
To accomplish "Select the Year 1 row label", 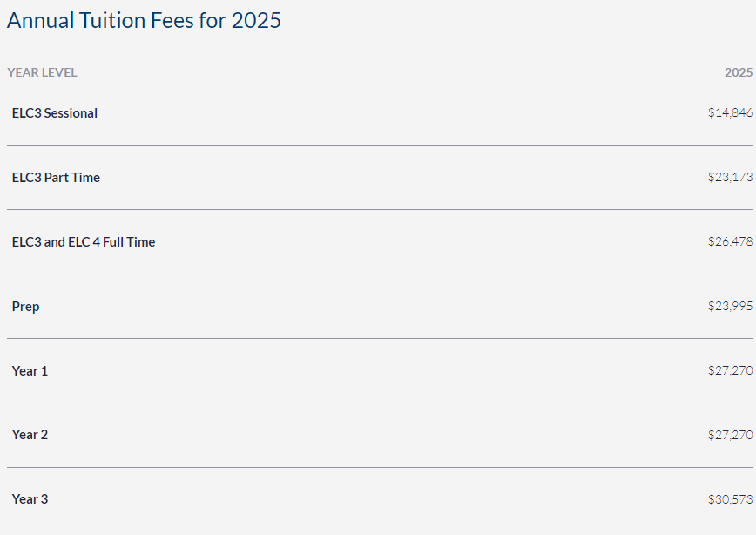I will [30, 371].
